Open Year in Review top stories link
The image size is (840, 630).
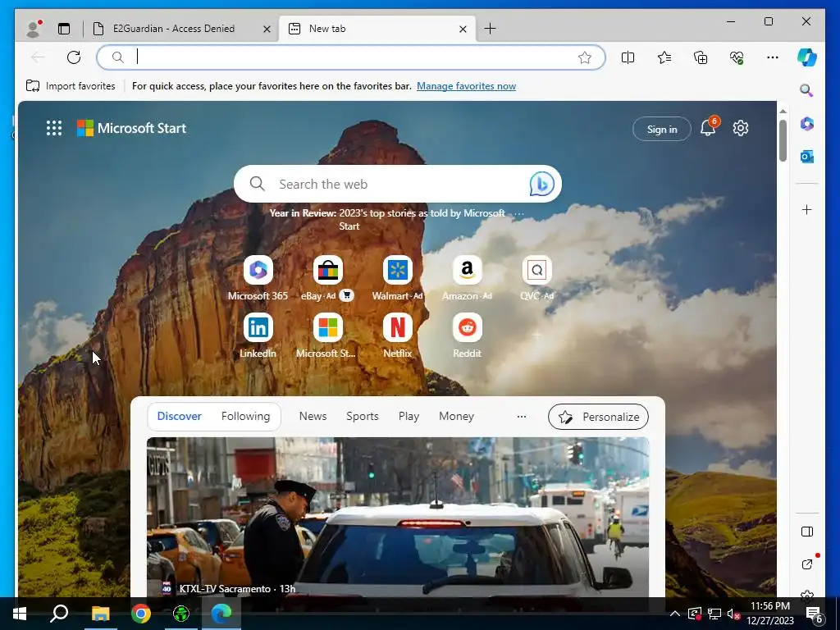click(x=387, y=220)
